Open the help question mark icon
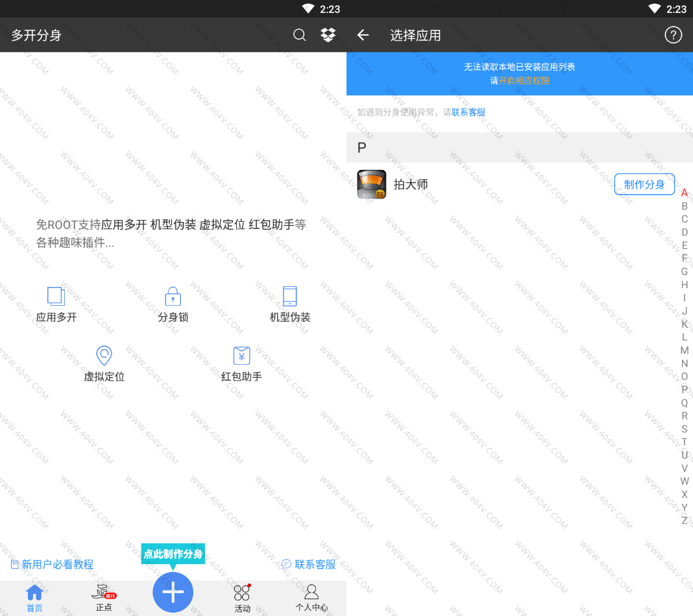The height and width of the screenshot is (616, 693). pos(674,35)
